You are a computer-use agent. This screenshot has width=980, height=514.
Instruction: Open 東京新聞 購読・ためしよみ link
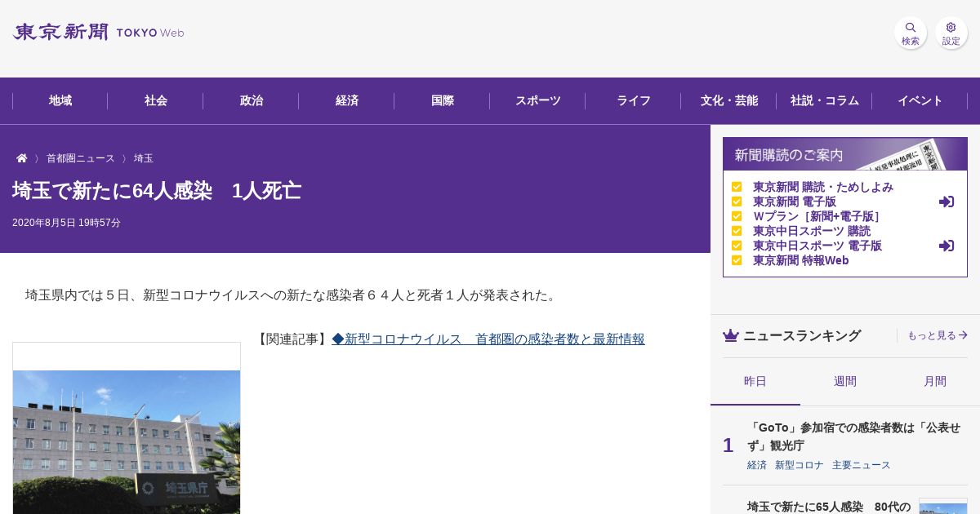coord(823,187)
